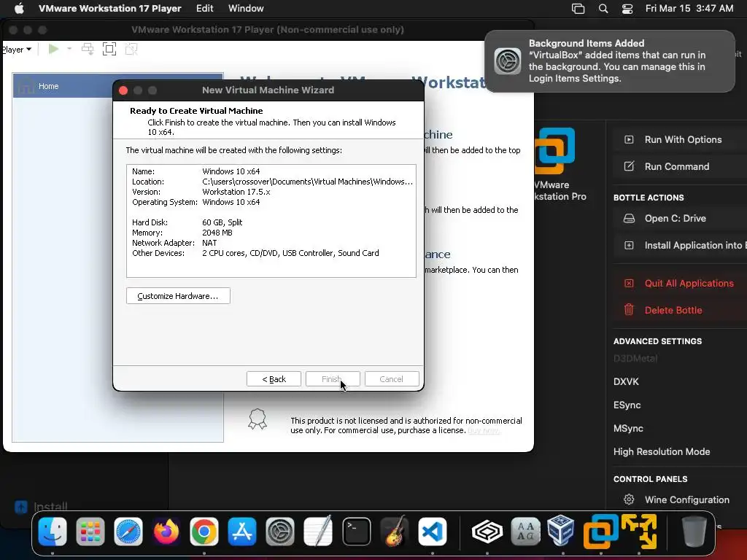Cancel the New Virtual Machine Wizard
Screen dimensions: 747x560
[x=392, y=379]
